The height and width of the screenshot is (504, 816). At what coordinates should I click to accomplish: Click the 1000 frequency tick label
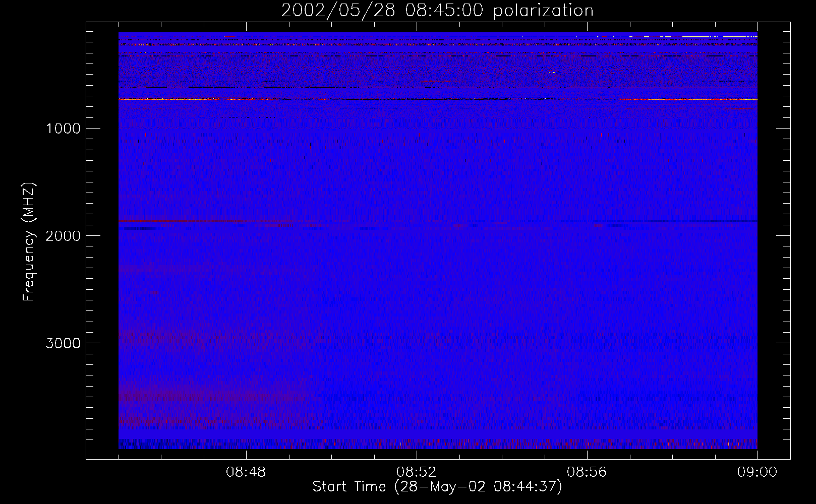pyautogui.click(x=63, y=129)
